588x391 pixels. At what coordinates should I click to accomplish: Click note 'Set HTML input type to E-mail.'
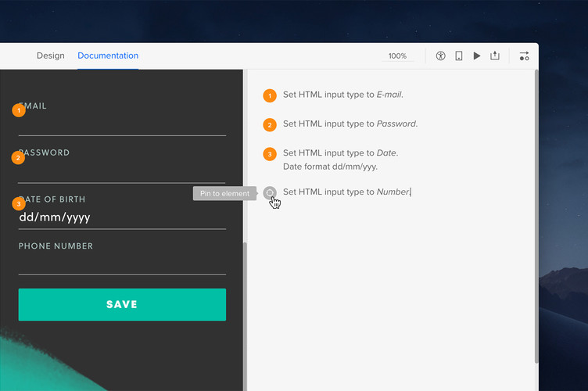click(343, 95)
